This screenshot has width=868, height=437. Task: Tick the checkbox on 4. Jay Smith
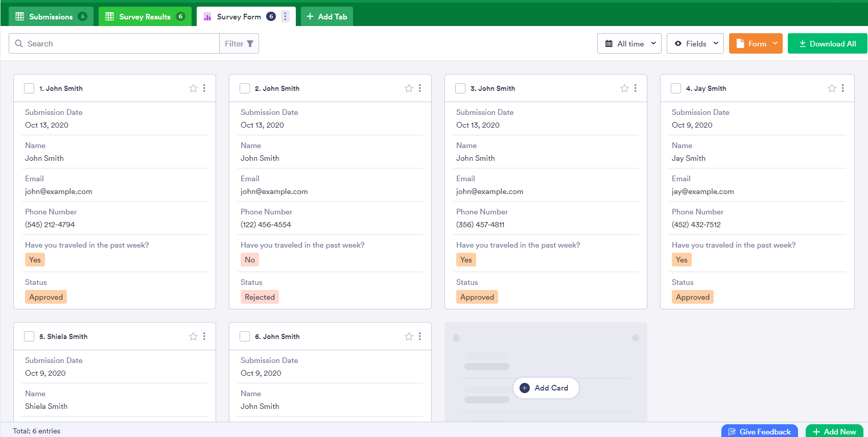point(676,88)
